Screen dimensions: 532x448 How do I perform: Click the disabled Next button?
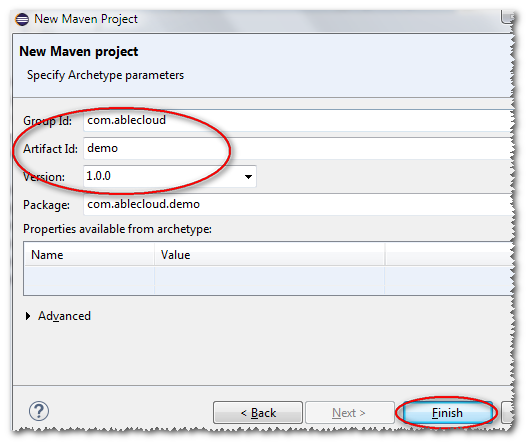coord(349,413)
